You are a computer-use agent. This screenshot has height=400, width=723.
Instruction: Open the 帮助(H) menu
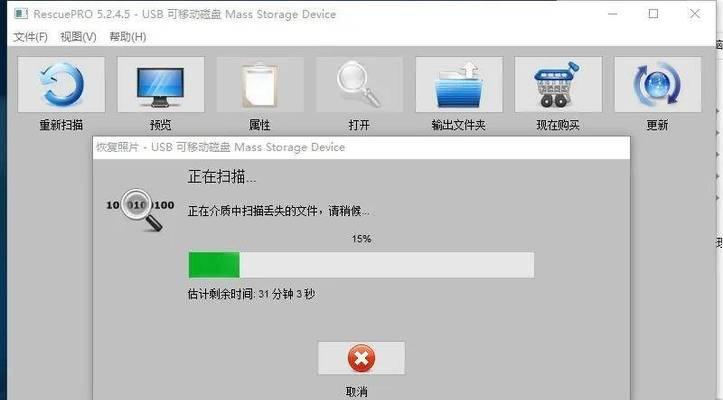tap(128, 37)
